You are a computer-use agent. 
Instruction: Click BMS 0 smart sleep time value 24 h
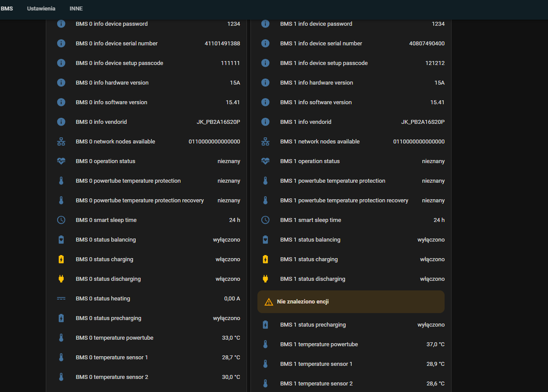[x=235, y=220]
